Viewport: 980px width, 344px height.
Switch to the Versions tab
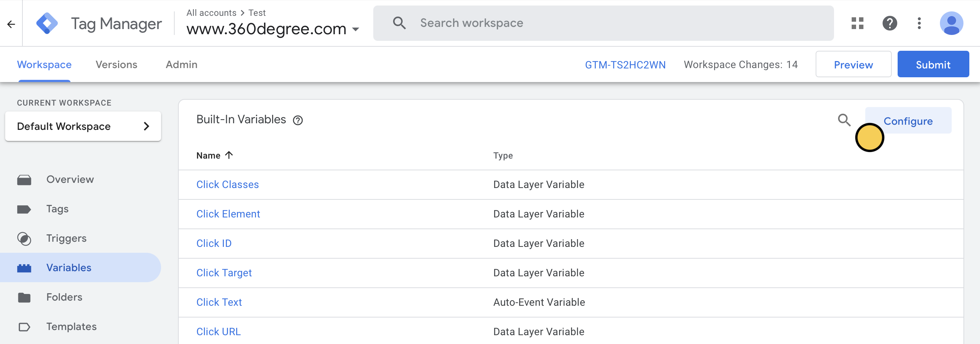[117, 64]
